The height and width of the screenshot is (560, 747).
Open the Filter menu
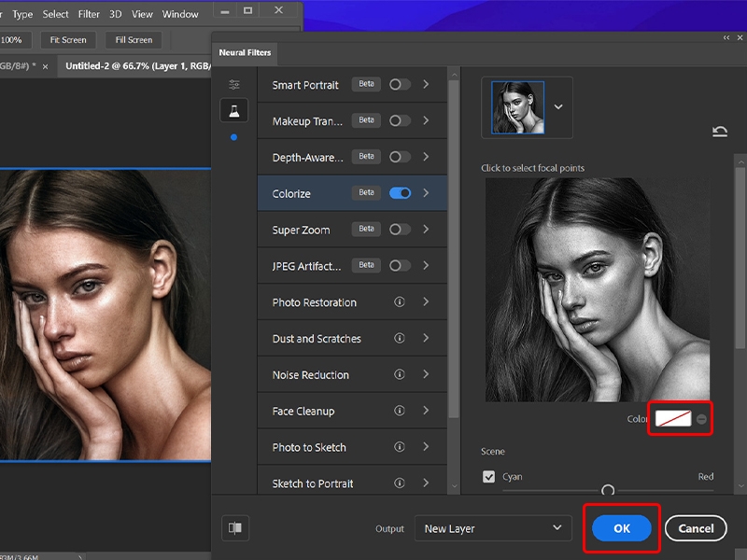coord(88,14)
